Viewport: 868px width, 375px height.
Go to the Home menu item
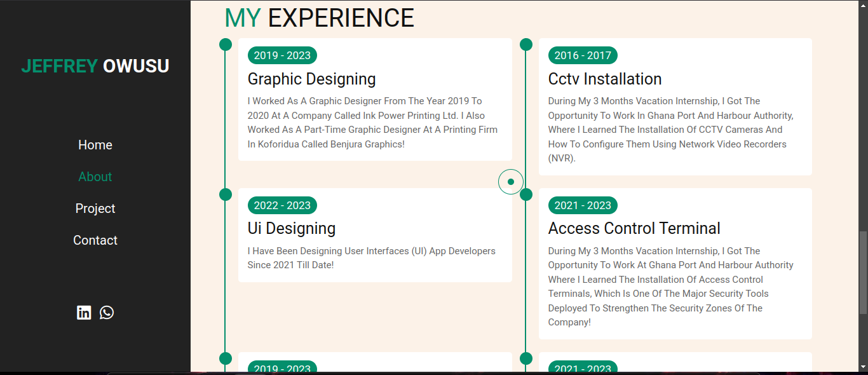tap(95, 145)
